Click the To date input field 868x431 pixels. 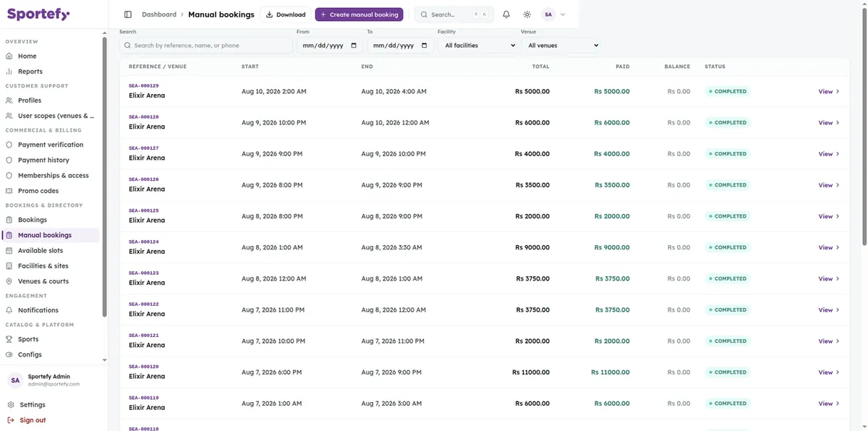(x=399, y=45)
